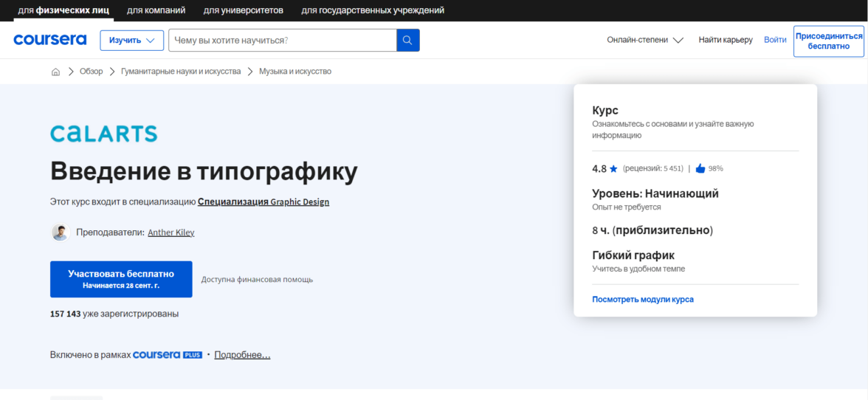Go to Музыка и искусство breadcrumb

pos(294,72)
